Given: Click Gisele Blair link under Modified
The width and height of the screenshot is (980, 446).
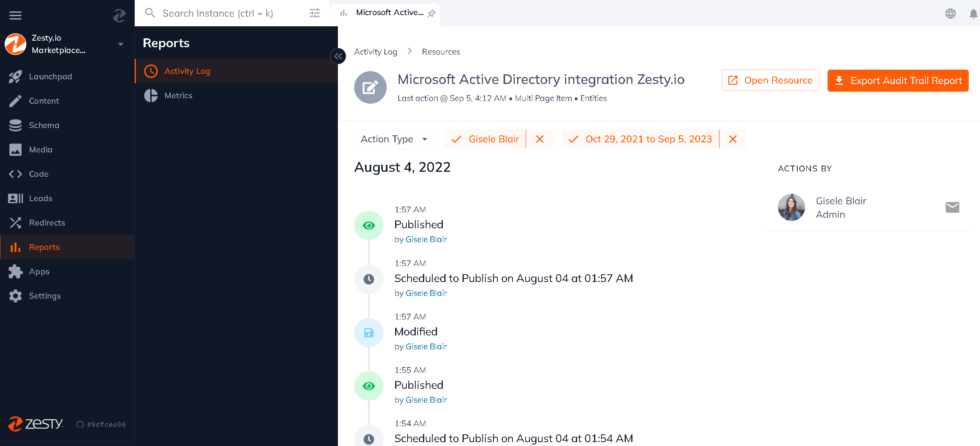Looking at the screenshot, I should [426, 347].
